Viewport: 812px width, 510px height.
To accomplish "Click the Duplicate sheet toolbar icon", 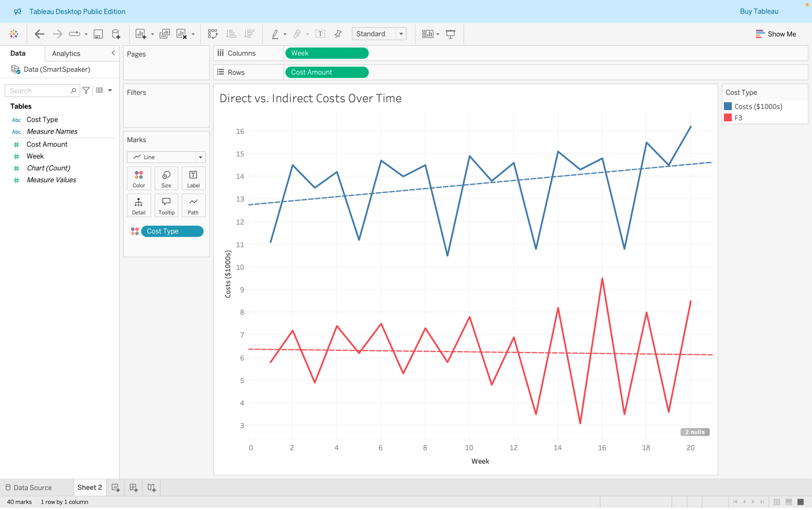I will point(165,34).
